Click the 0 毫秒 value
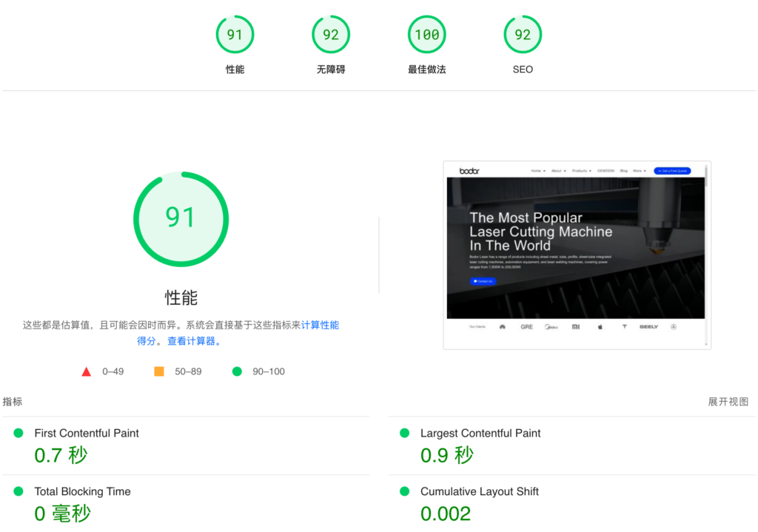Screen dimensions: 758x532 pyautogui.click(x=62, y=514)
